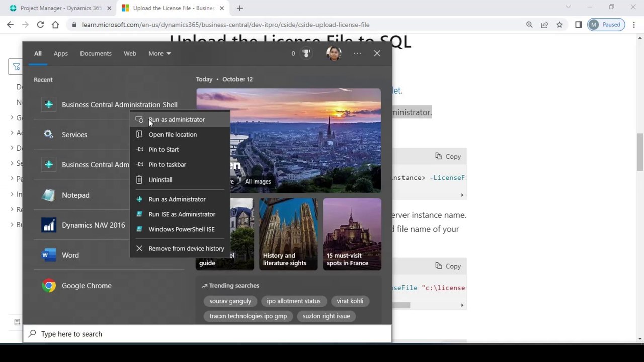Expand the sidebar tree item starting with P
This screenshot has height=362, width=644.
[12, 178]
